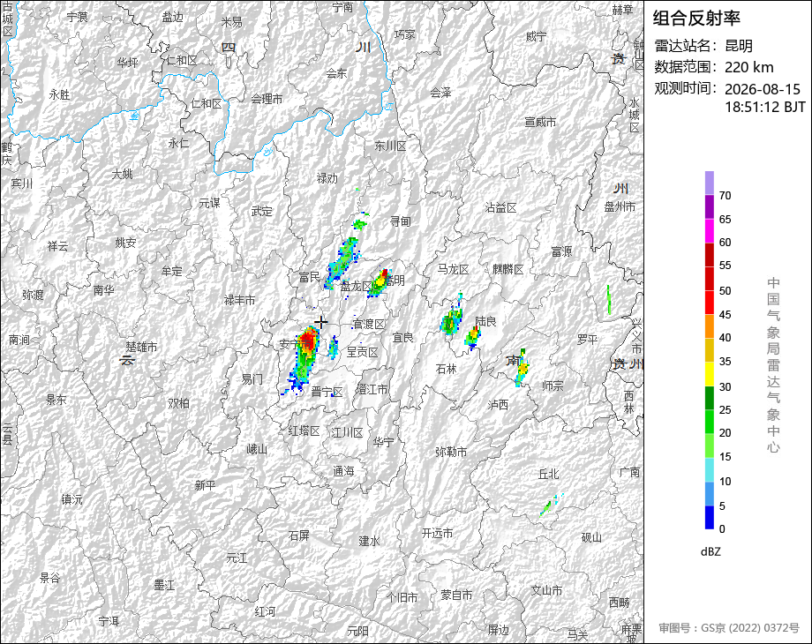Click the 文山市 map label
Viewport: 812px width, 644px height.
pyautogui.click(x=547, y=590)
